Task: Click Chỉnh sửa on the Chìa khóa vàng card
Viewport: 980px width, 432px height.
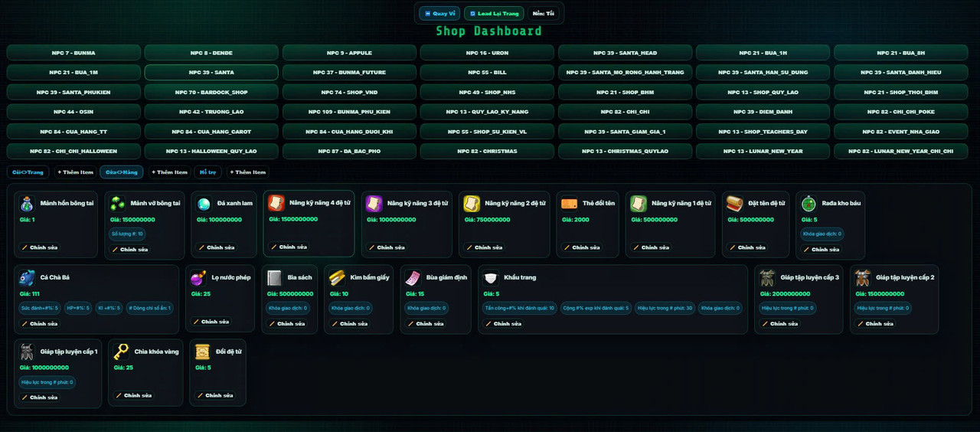Action: (133, 396)
